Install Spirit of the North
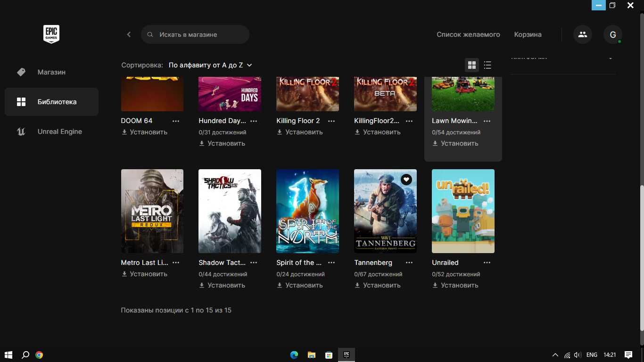 [300, 285]
